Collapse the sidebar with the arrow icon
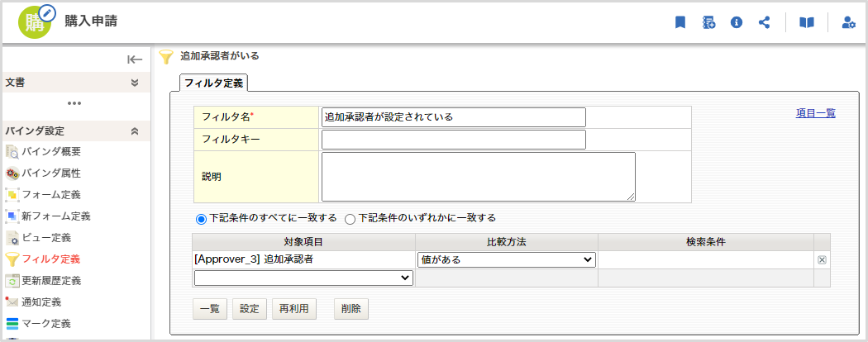Viewport: 868px width, 342px height. pyautogui.click(x=135, y=59)
